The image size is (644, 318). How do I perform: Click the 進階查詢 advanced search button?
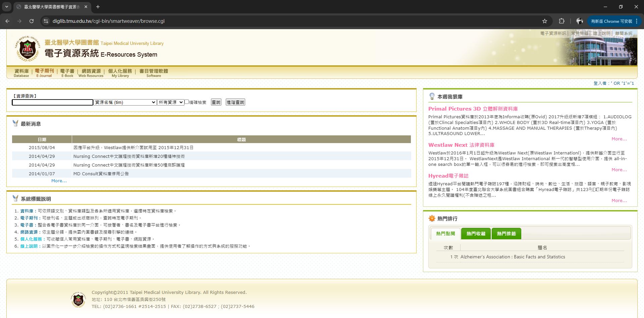pos(235,102)
